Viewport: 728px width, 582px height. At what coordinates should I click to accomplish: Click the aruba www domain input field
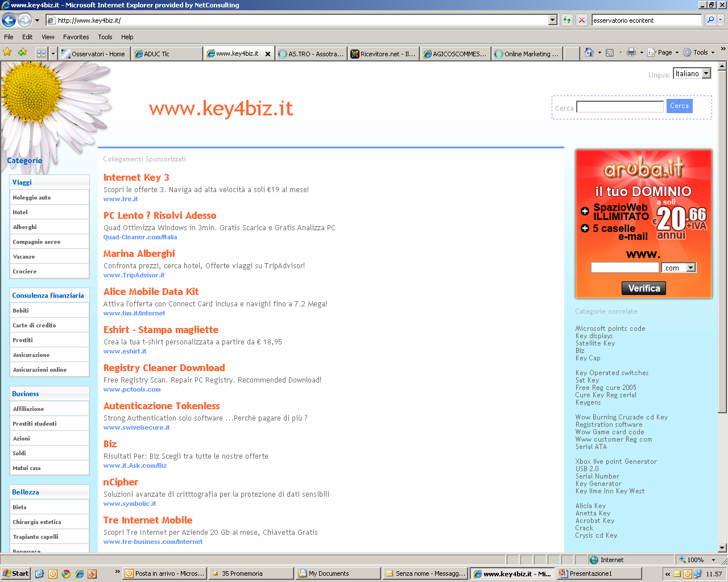624,268
